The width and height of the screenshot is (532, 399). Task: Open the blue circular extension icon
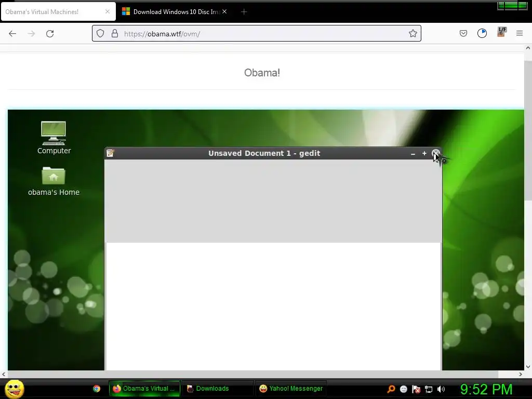482,33
